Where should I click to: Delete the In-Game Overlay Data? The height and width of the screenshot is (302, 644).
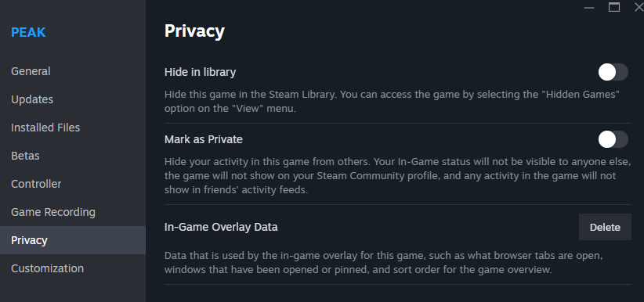[x=605, y=227]
